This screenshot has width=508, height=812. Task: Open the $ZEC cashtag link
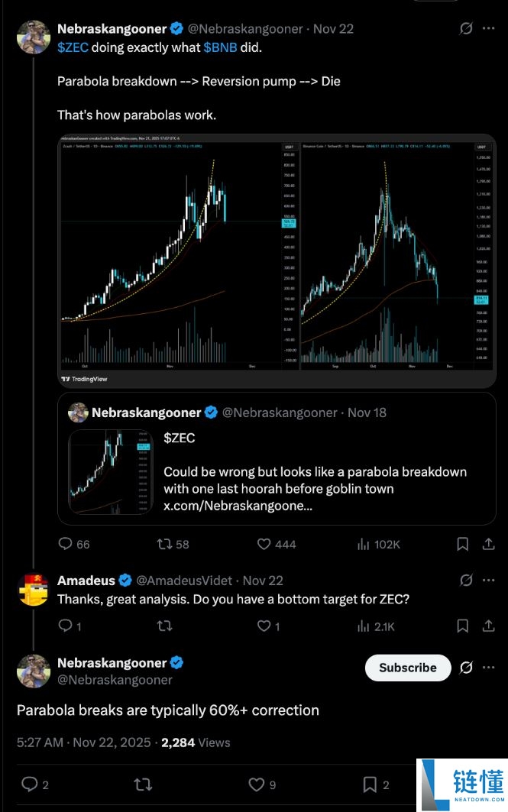(73, 47)
